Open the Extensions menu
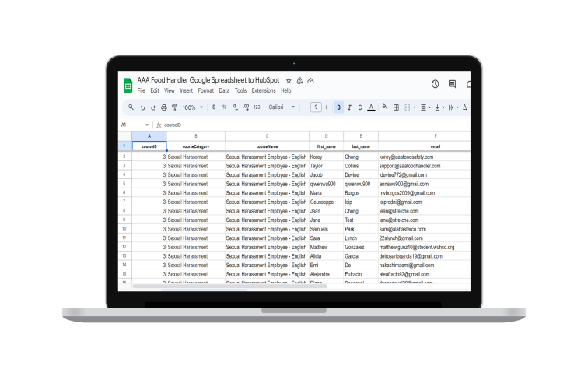The height and width of the screenshot is (366, 588). pyautogui.click(x=264, y=91)
